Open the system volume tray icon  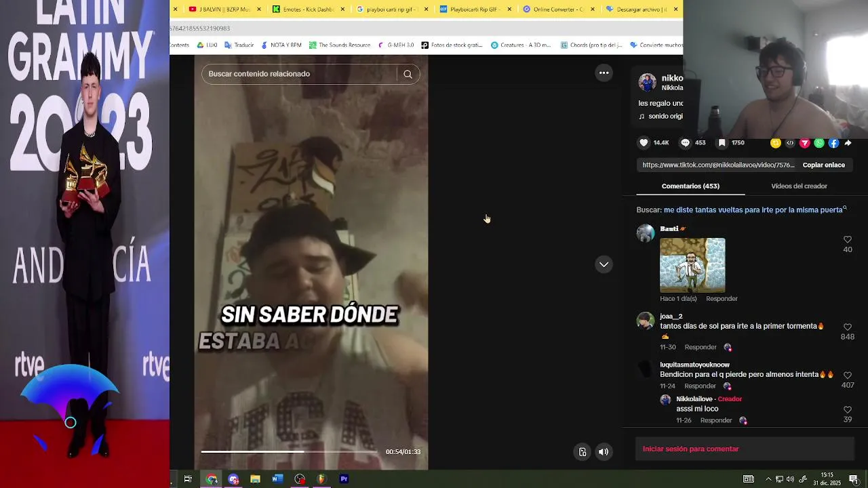point(791,479)
